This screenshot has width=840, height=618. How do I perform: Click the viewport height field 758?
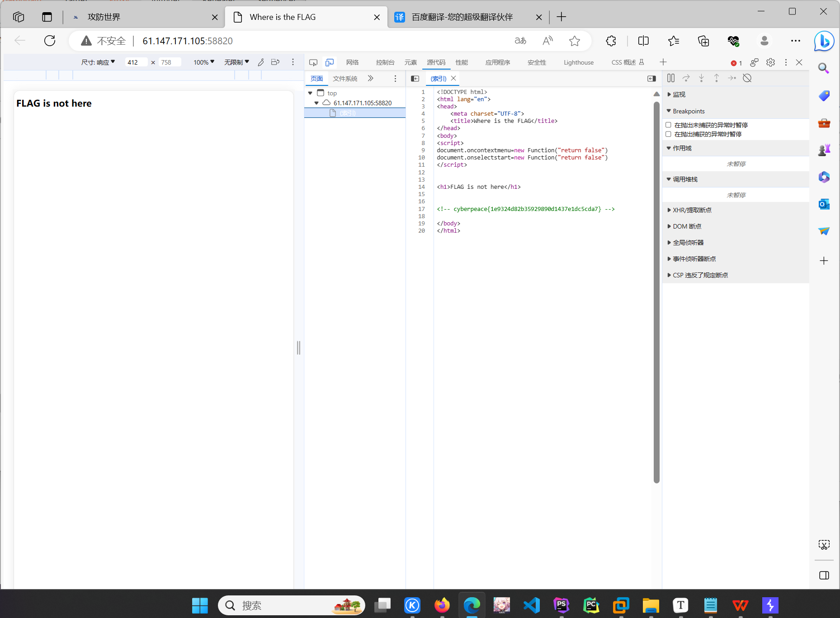pyautogui.click(x=170, y=62)
